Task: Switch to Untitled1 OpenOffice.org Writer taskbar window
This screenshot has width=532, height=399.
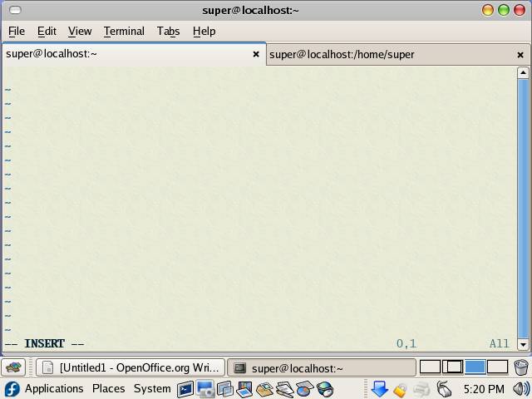Action: click(131, 367)
